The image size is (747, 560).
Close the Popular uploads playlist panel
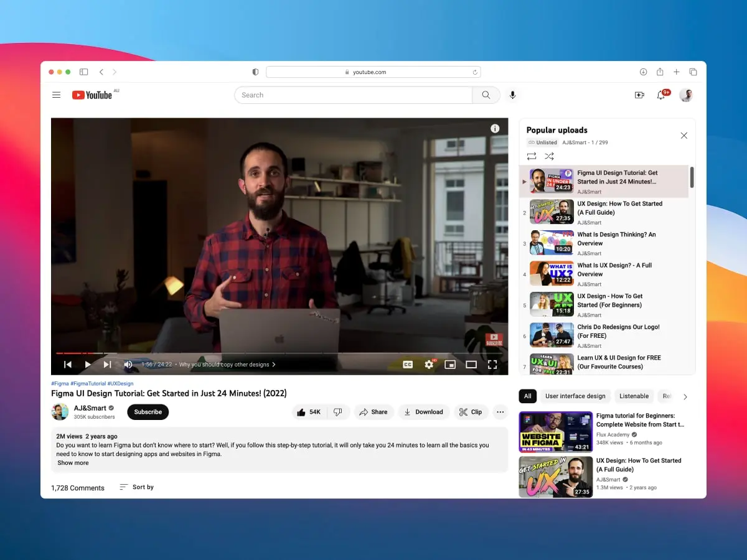684,135
